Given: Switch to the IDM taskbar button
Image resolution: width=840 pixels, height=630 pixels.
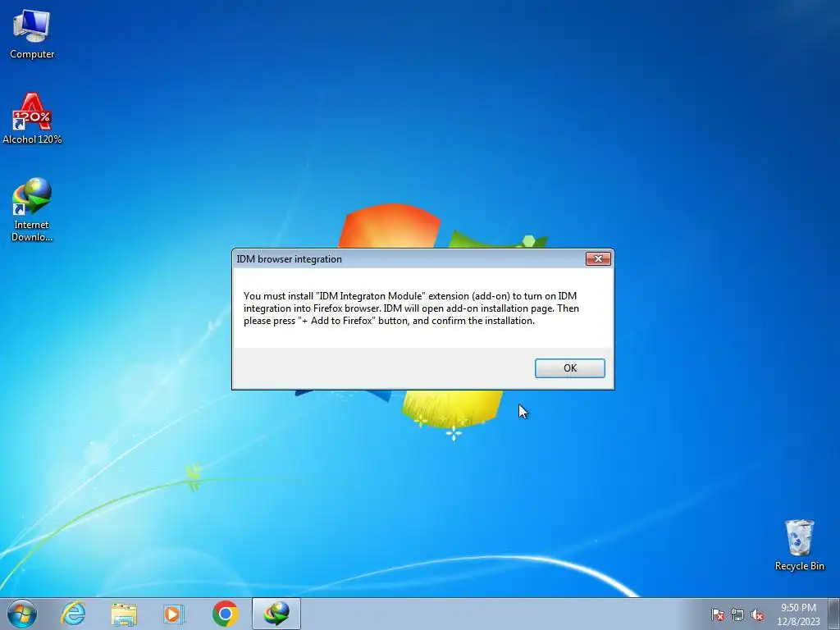Looking at the screenshot, I should click(276, 614).
